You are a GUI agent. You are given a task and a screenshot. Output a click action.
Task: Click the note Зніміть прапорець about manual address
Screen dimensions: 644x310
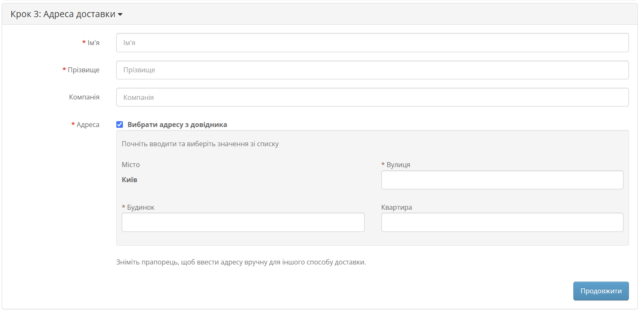[x=241, y=263]
